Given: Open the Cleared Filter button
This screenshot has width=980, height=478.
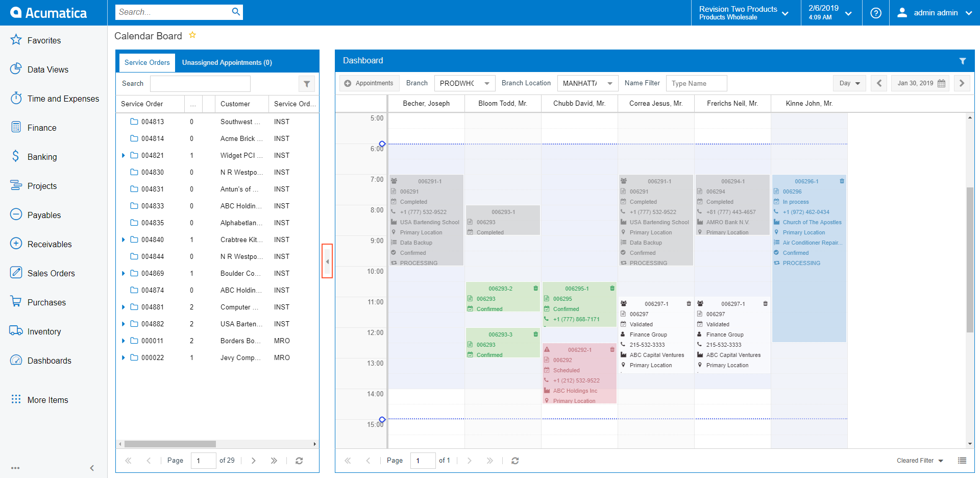Looking at the screenshot, I should 919,461.
